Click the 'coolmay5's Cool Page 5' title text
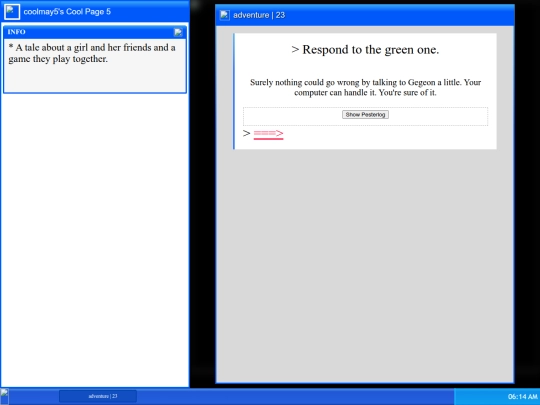 pos(67,12)
